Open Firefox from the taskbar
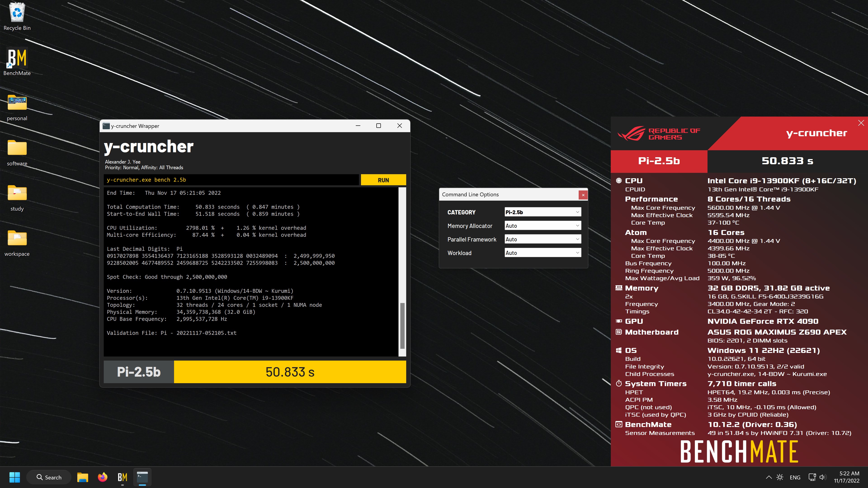 point(102,477)
